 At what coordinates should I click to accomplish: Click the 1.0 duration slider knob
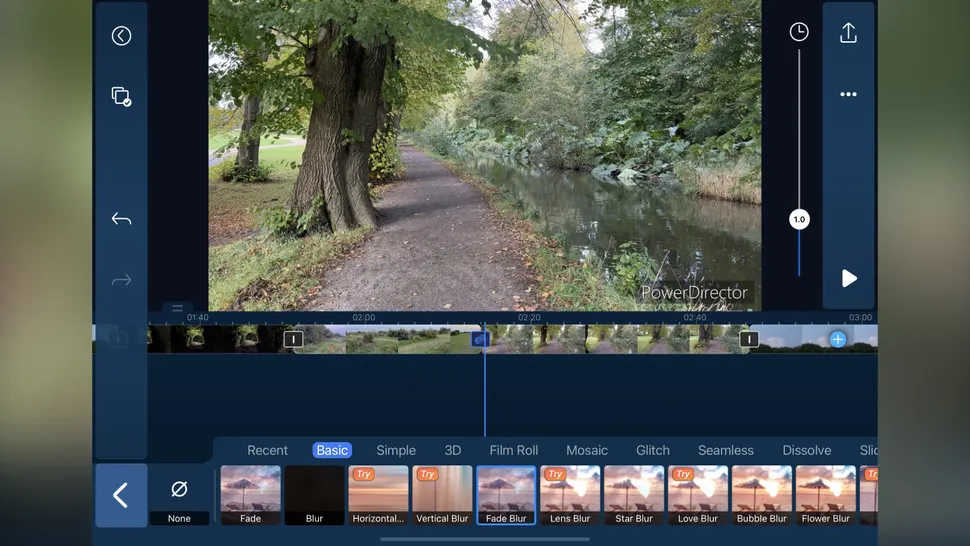(798, 219)
